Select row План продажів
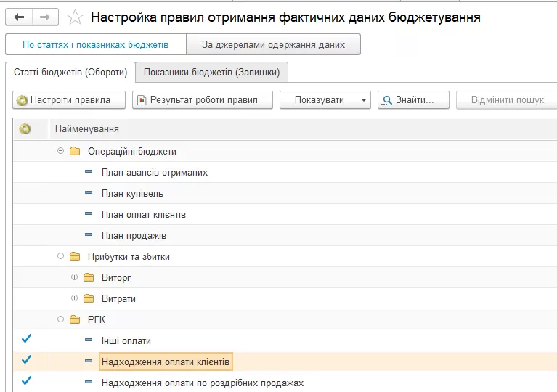The height and width of the screenshot is (392, 557). 285,235
